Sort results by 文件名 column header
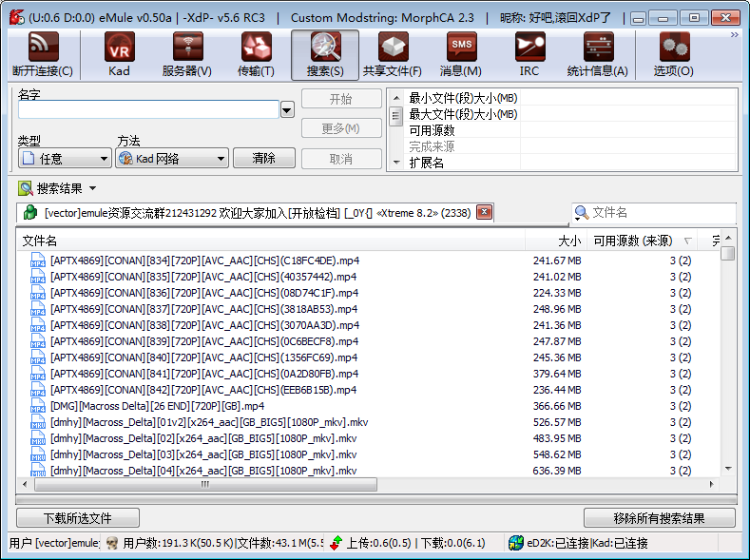The width and height of the screenshot is (750, 560). click(271, 241)
